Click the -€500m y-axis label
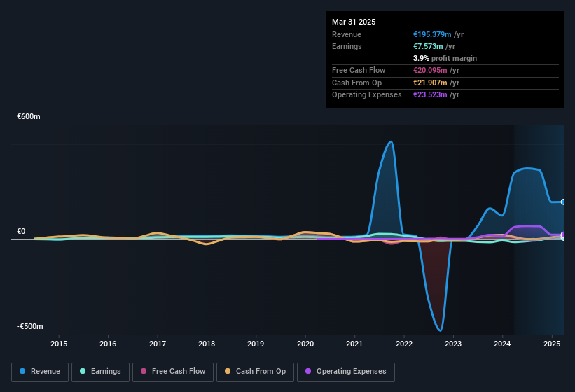Image resolution: width=575 pixels, height=392 pixels. click(x=29, y=326)
